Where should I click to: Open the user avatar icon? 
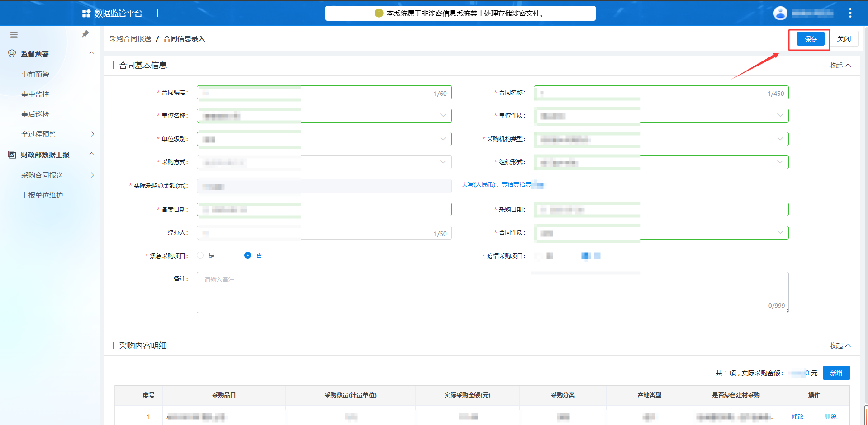click(780, 13)
